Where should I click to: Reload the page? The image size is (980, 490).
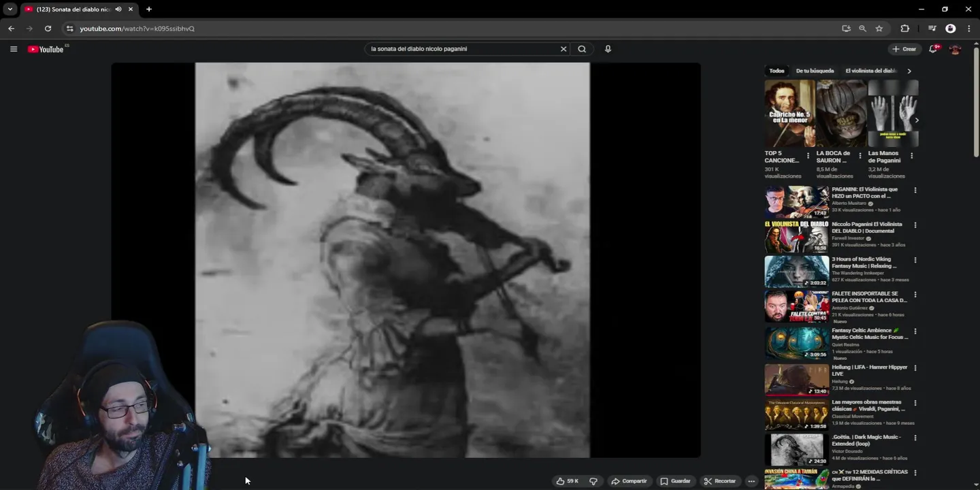pos(48,29)
